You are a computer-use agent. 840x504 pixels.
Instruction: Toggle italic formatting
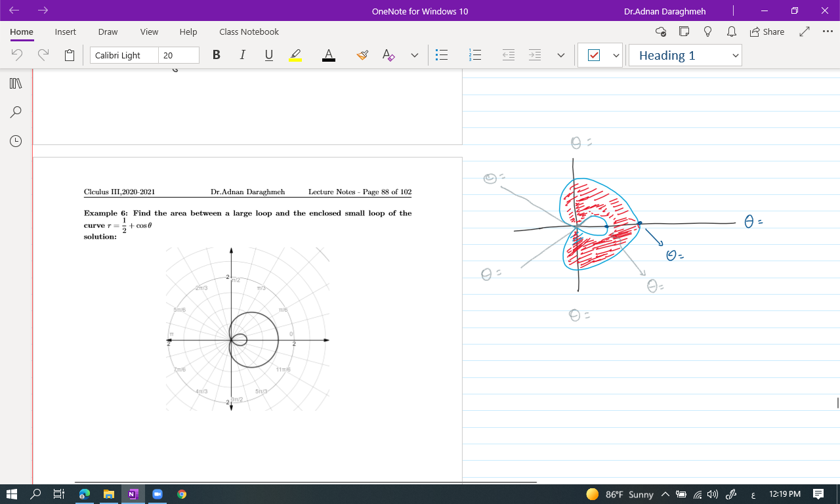coord(243,56)
